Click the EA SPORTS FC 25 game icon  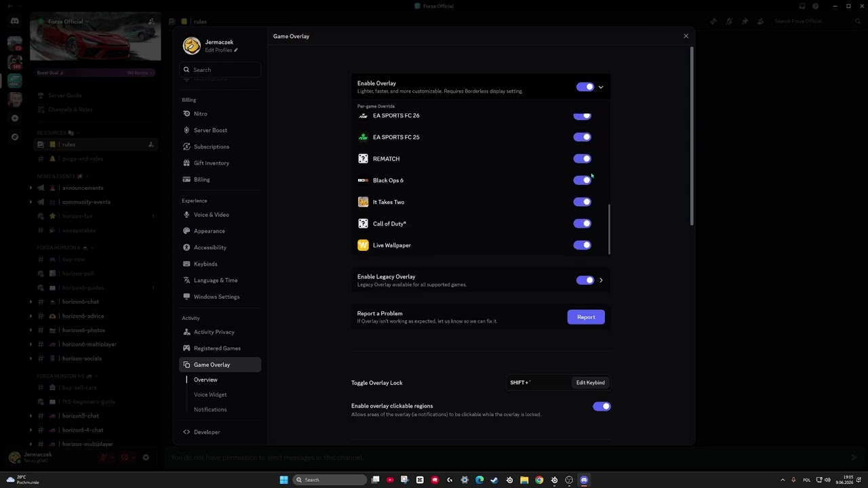coord(363,137)
